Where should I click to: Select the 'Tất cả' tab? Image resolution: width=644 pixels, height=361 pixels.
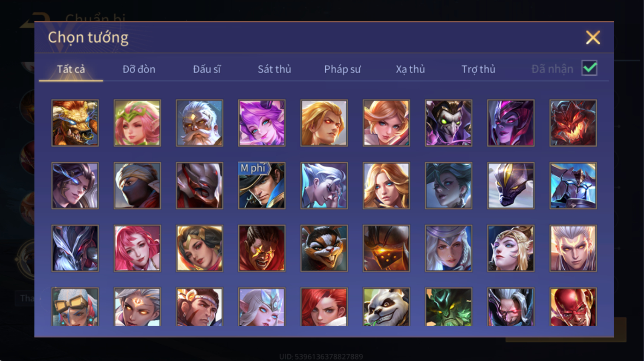(71, 69)
